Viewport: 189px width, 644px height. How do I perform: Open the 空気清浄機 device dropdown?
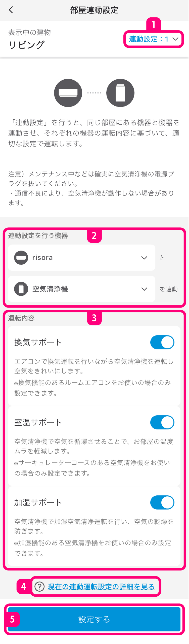click(x=81, y=289)
